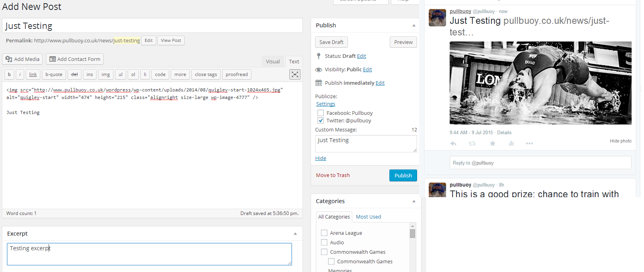Switch to the Visual editor tab
The height and width of the screenshot is (272, 644).
point(273,61)
